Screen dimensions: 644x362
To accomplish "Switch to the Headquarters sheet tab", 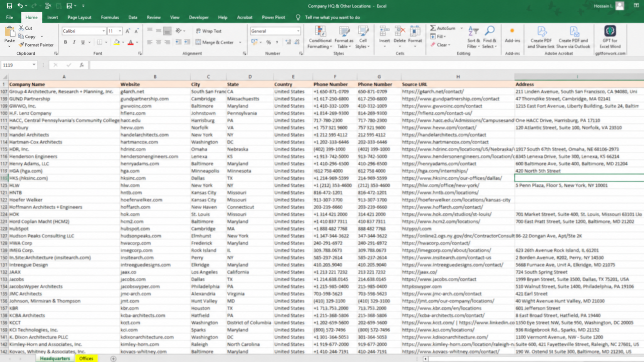I will click(55, 358).
